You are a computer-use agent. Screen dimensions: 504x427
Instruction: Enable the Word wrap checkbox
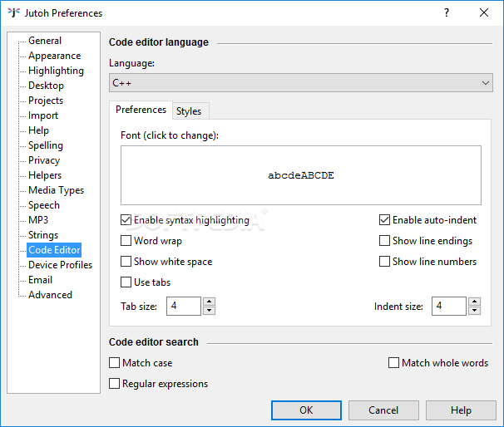point(126,241)
